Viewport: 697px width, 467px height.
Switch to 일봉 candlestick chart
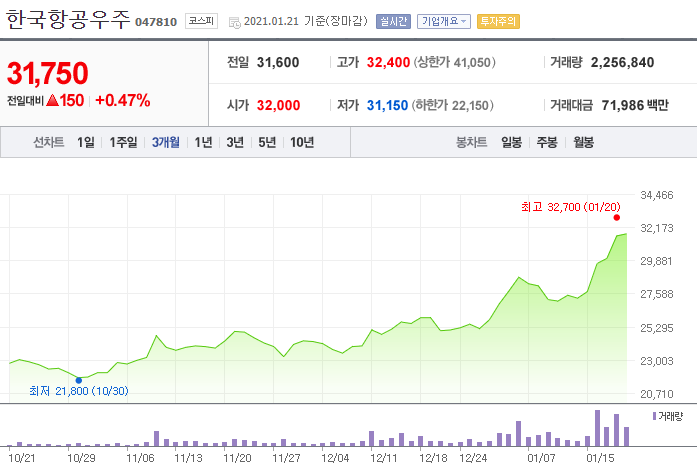point(512,142)
